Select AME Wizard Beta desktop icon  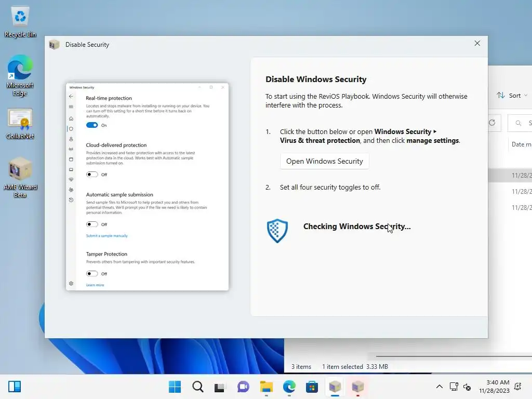coord(20,178)
